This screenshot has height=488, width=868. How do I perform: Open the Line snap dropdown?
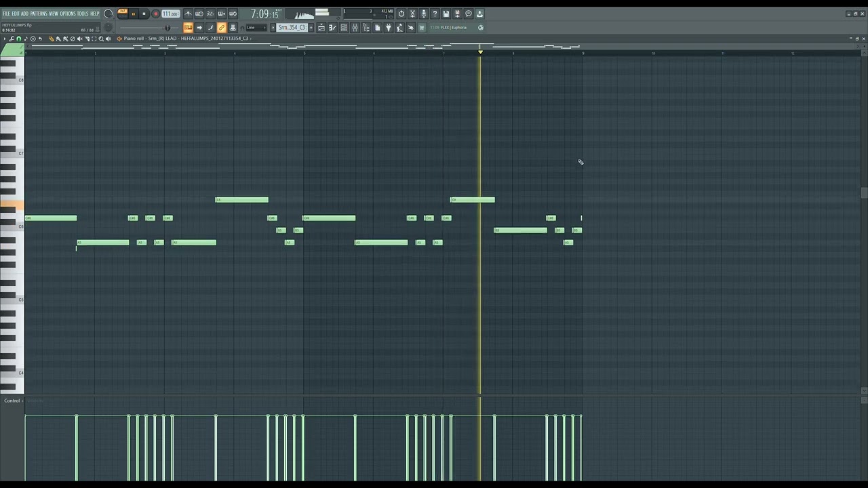256,28
